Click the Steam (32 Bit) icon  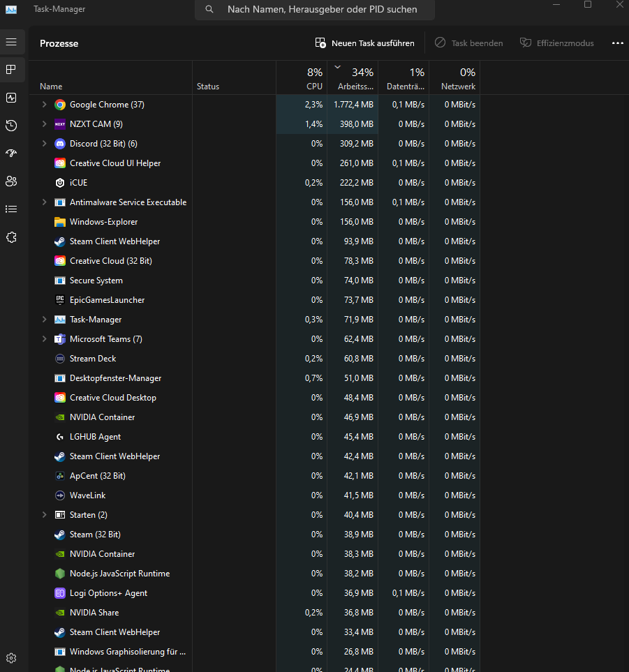(60, 535)
